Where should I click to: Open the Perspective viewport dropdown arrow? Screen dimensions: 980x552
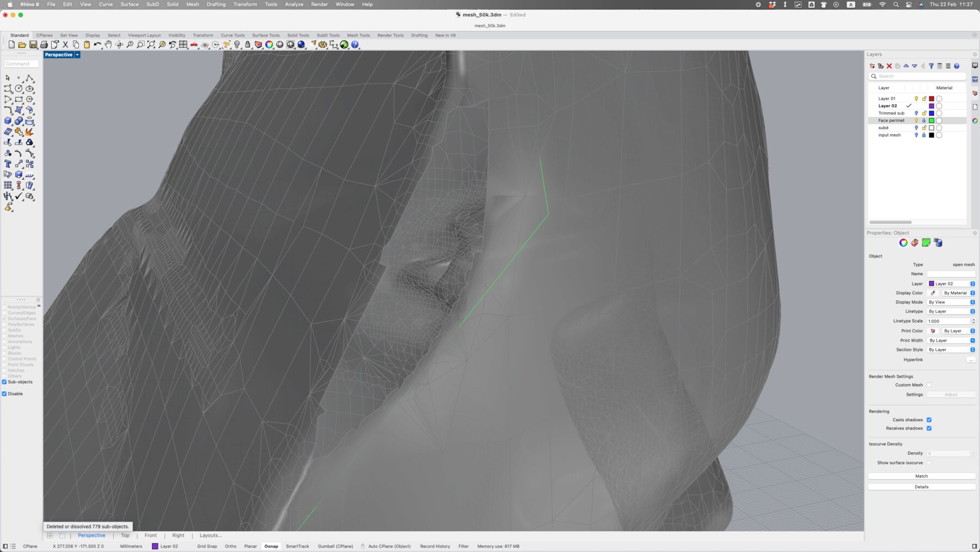coord(77,54)
